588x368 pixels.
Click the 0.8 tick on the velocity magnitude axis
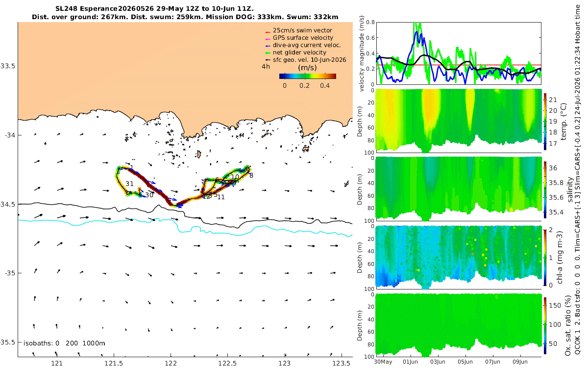click(371, 23)
